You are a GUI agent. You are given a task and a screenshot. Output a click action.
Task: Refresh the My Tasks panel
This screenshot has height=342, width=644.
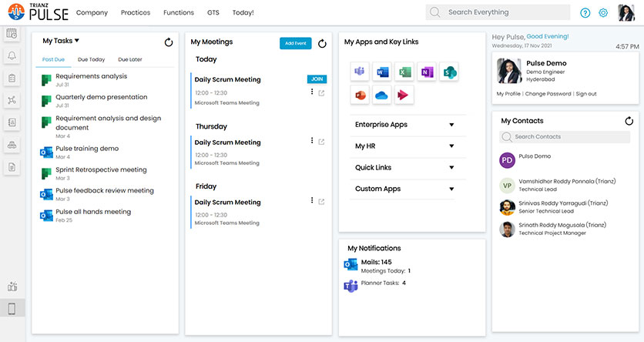point(169,42)
